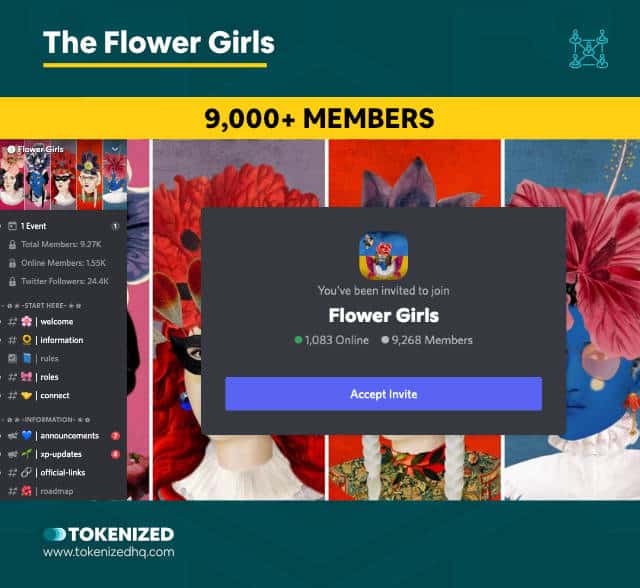Collapse the START HERE category
The image size is (640, 588).
[x=43, y=306]
